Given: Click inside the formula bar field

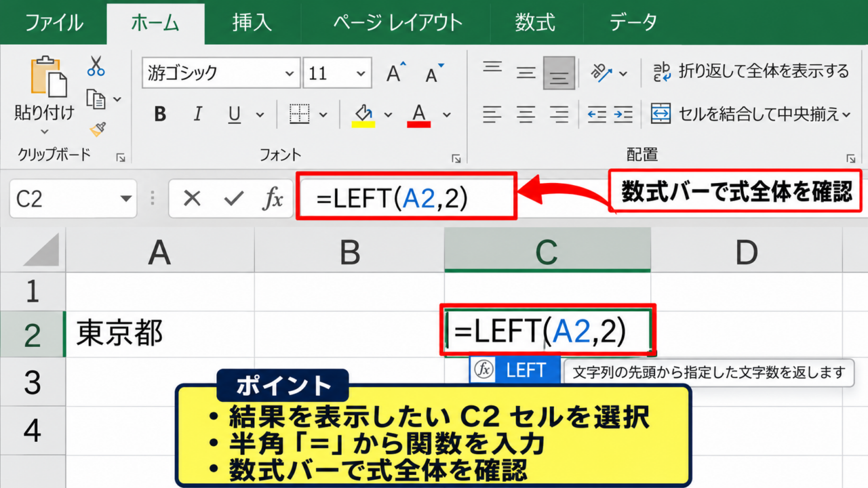Looking at the screenshot, I should point(407,197).
